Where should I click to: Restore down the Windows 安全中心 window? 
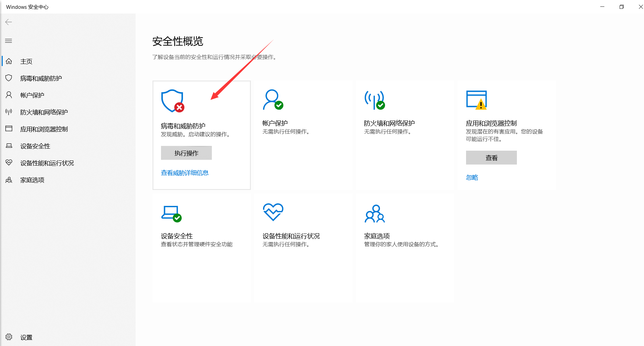click(621, 7)
